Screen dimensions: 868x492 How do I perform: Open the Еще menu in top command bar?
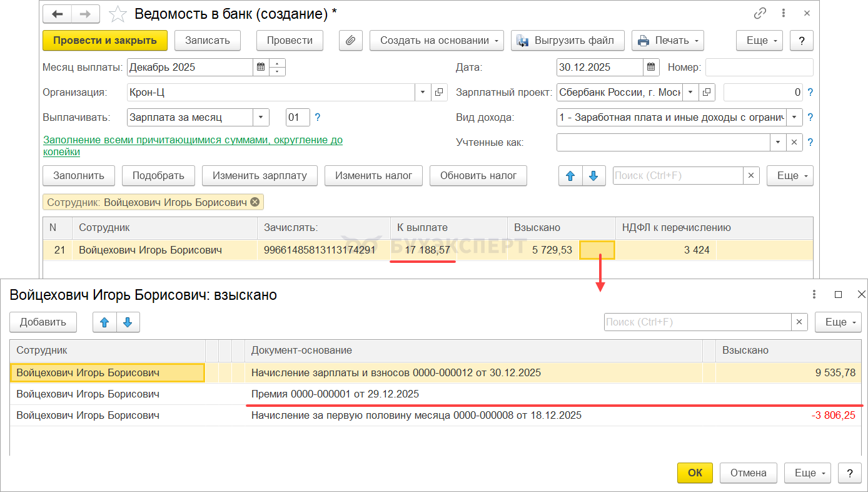click(x=760, y=40)
